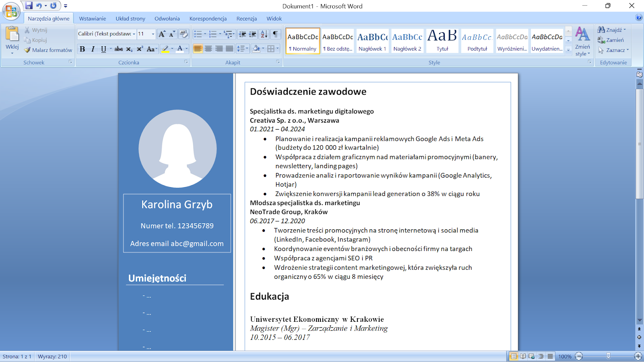Show paragraph marks with pilcrow icon
This screenshot has width=644, height=362.
(x=275, y=34)
